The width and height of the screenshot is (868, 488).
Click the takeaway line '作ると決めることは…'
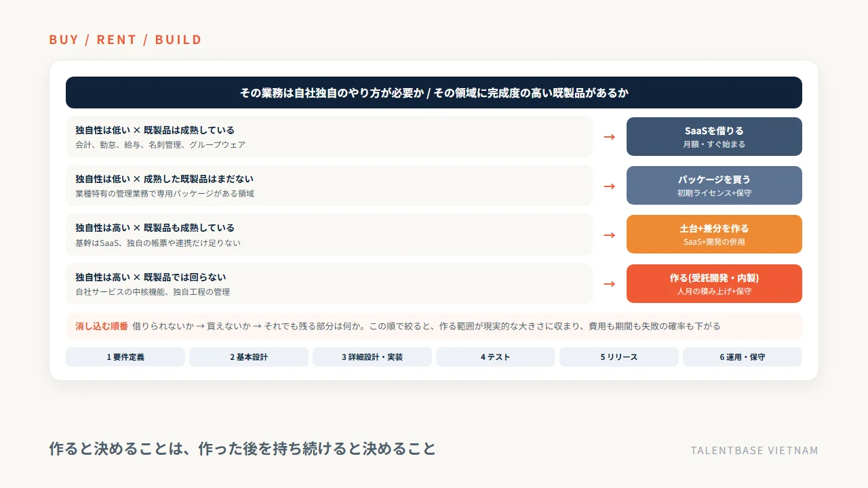pos(242,449)
